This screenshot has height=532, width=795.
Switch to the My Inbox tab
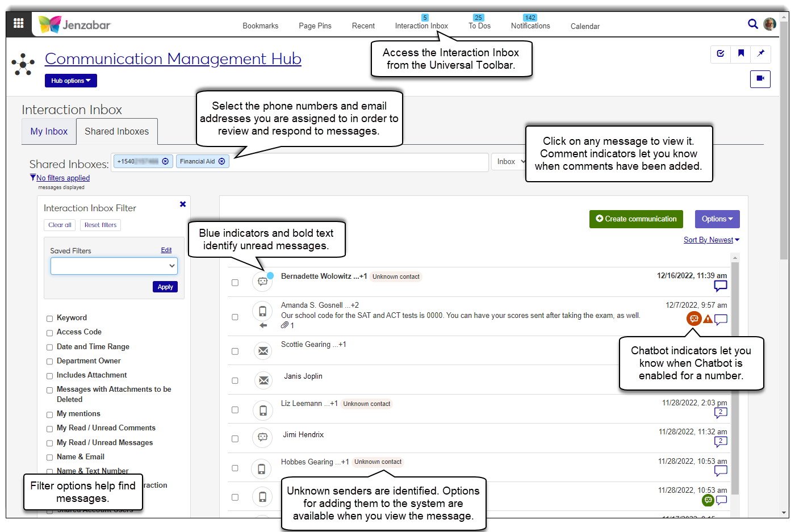point(49,131)
